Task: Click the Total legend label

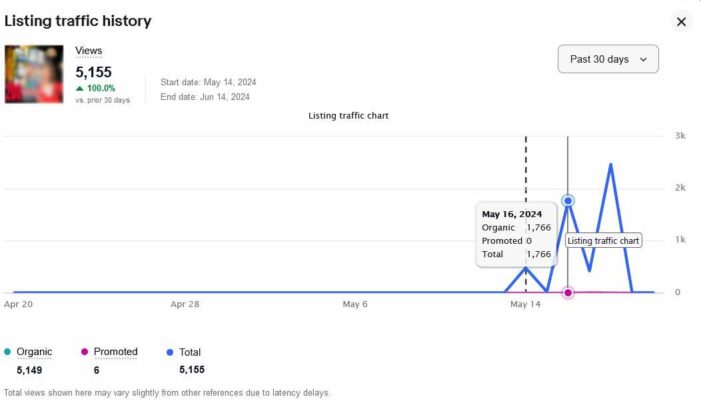Action: [x=190, y=352]
